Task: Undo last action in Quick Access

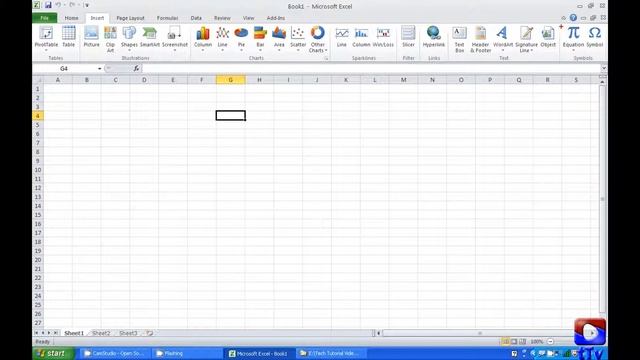Action: (58, 5)
